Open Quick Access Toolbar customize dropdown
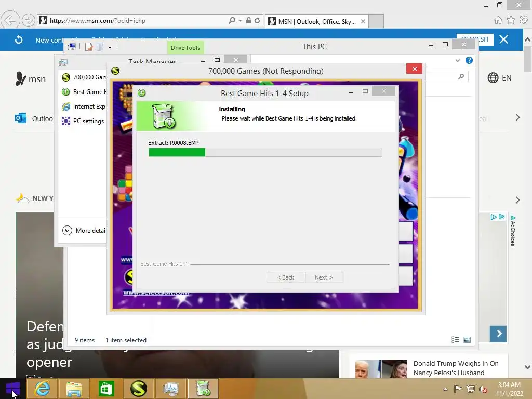The image size is (532, 399). point(110,47)
